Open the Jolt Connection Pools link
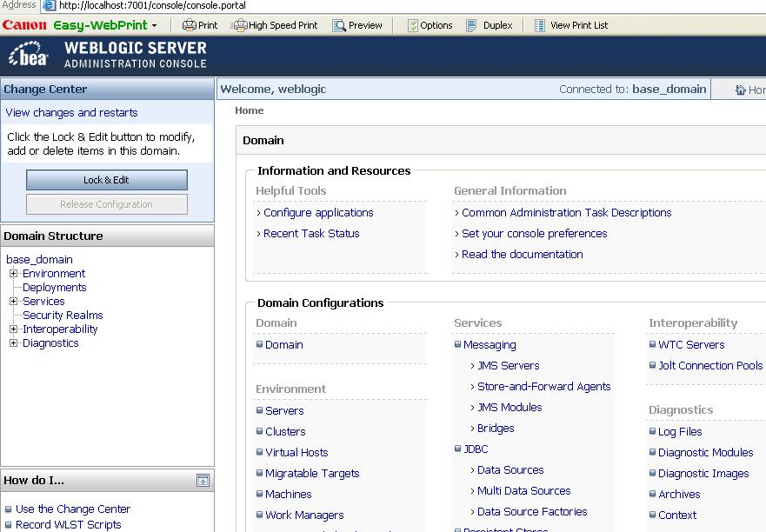The image size is (766, 532). pos(710,365)
